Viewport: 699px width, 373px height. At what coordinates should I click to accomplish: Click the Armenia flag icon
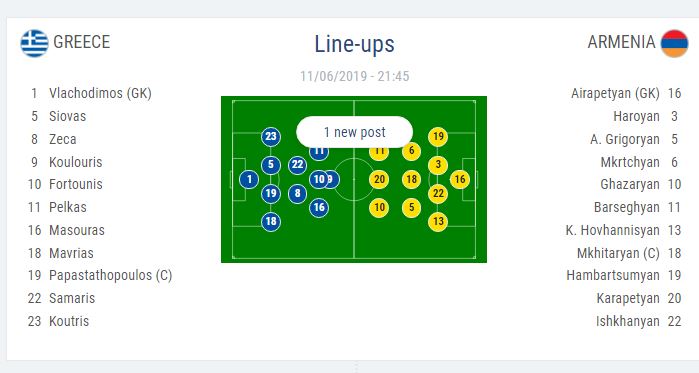pos(674,43)
